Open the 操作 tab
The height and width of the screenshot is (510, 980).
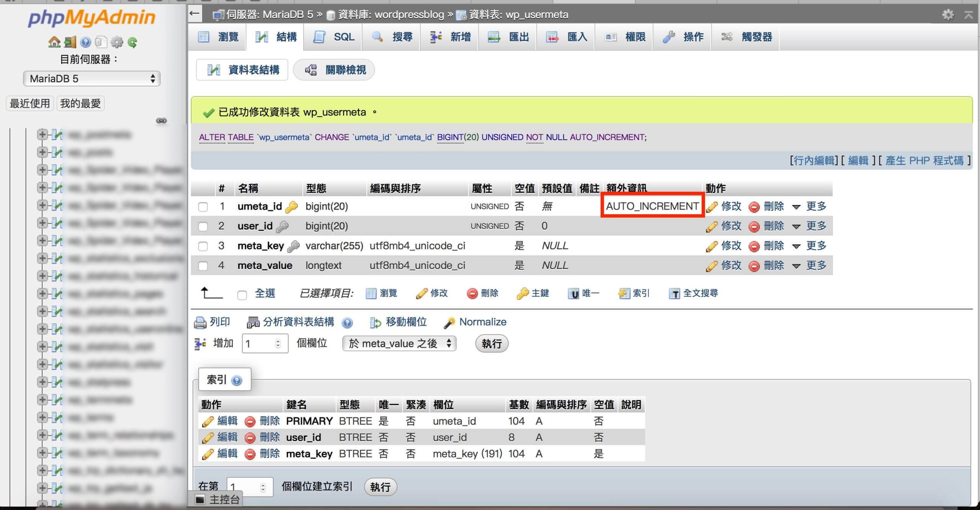(683, 37)
